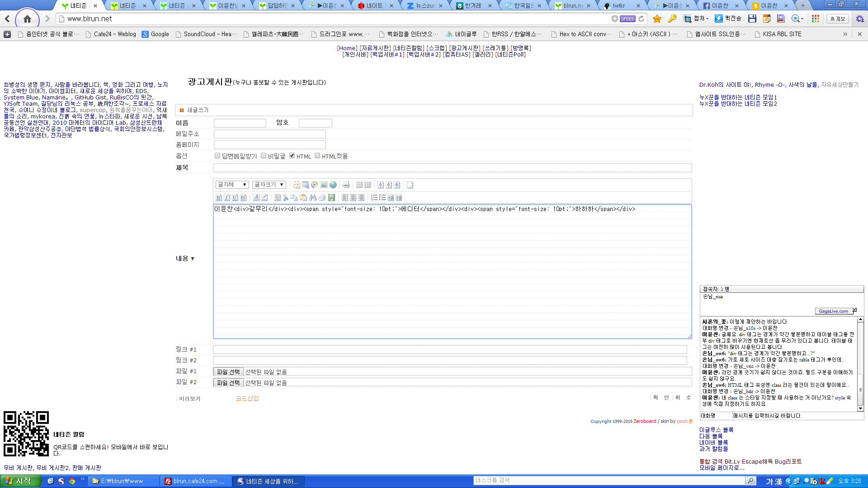Click the chat message input box

797,416
